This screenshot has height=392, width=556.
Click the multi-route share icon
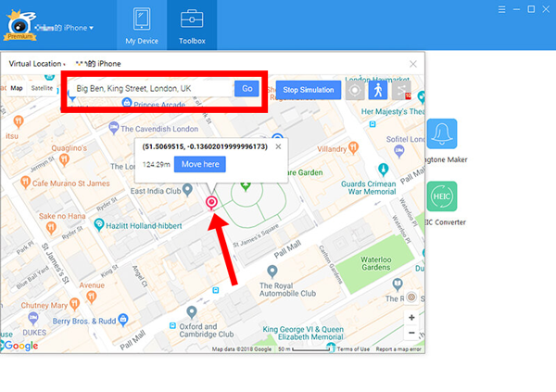click(x=401, y=90)
